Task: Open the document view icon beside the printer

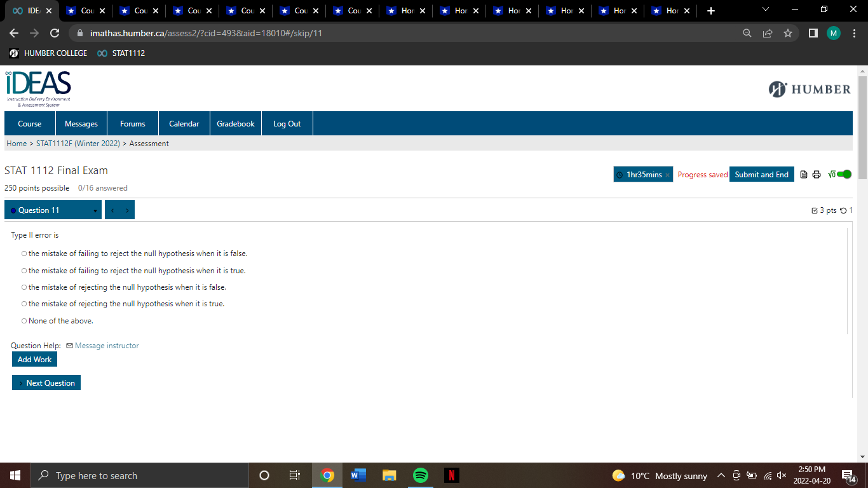Action: click(803, 174)
